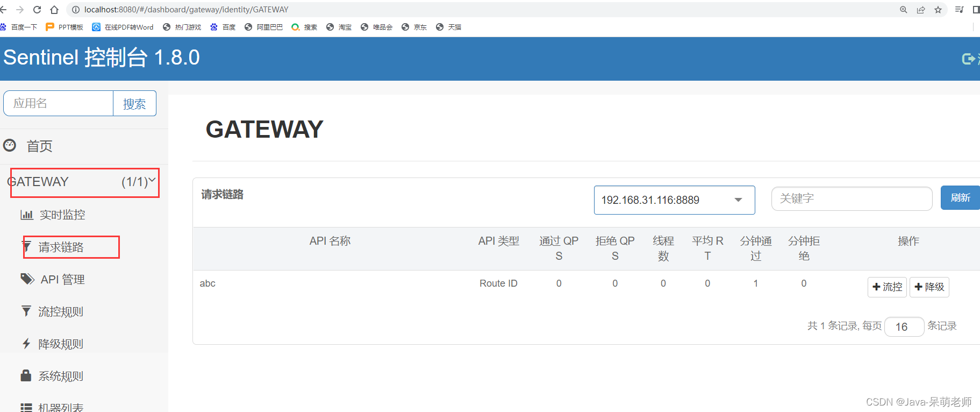Open 系统规则 menu item
Image resolution: width=980 pixels, height=412 pixels.
click(61, 376)
